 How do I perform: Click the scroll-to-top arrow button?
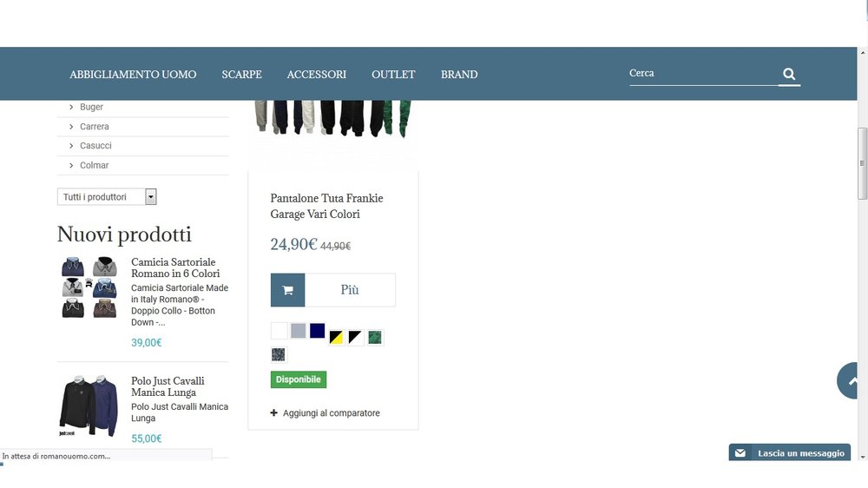(849, 380)
